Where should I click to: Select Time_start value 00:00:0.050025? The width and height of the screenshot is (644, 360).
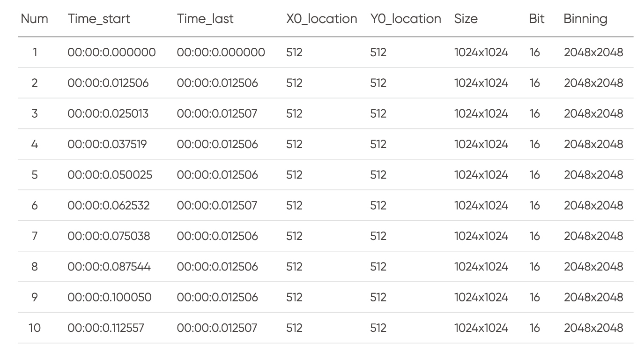[x=110, y=175]
